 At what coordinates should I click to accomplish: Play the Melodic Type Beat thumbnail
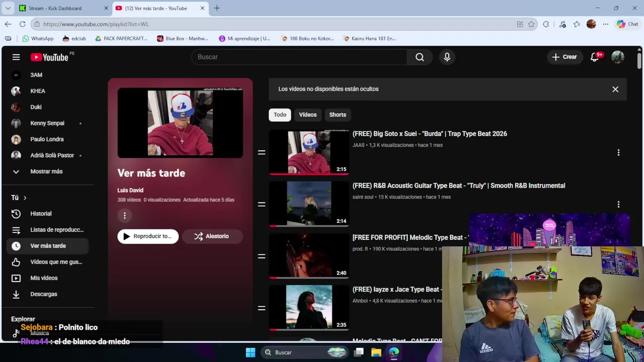coord(309,256)
